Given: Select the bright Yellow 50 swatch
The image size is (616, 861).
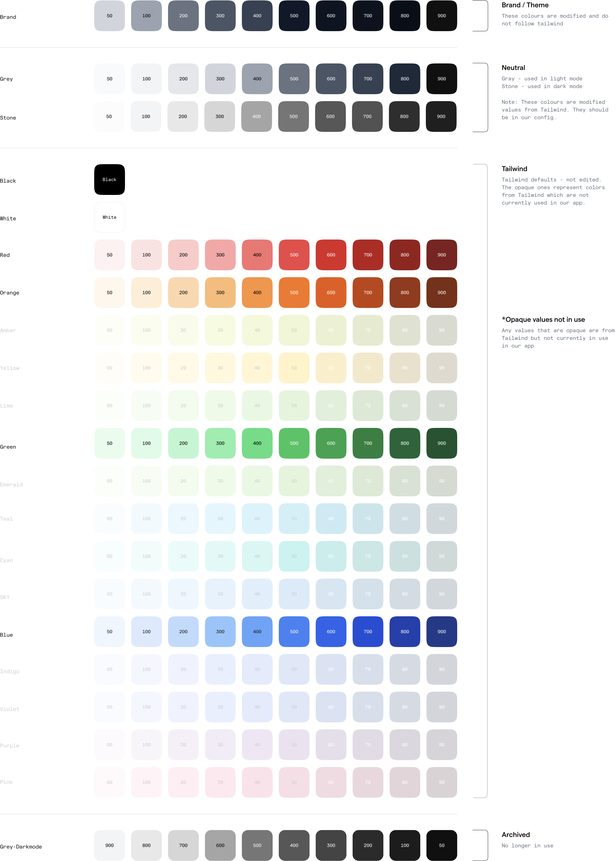Looking at the screenshot, I should coord(294,368).
